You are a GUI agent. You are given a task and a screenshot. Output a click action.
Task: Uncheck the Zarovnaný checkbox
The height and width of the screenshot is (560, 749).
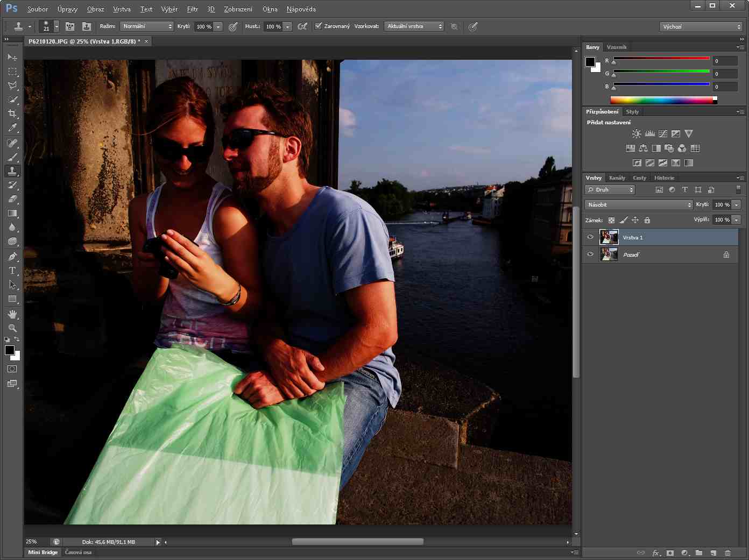pos(319,26)
